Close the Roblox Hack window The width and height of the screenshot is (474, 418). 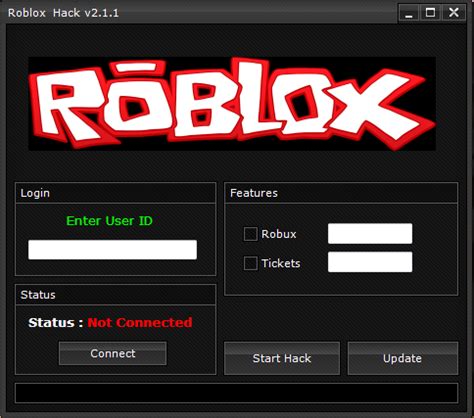[454, 14]
